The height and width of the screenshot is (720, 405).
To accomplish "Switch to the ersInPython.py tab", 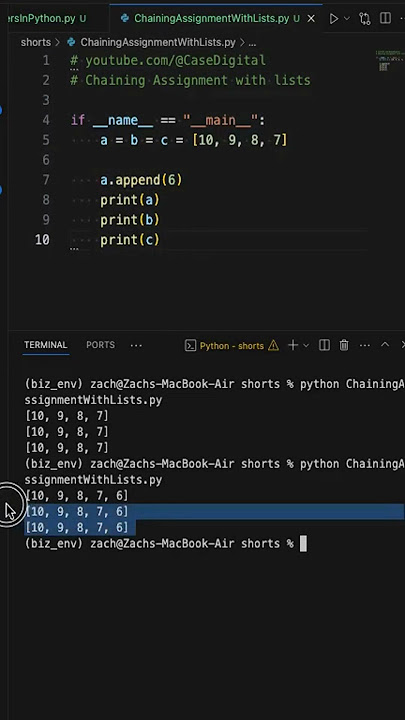I will (43, 18).
